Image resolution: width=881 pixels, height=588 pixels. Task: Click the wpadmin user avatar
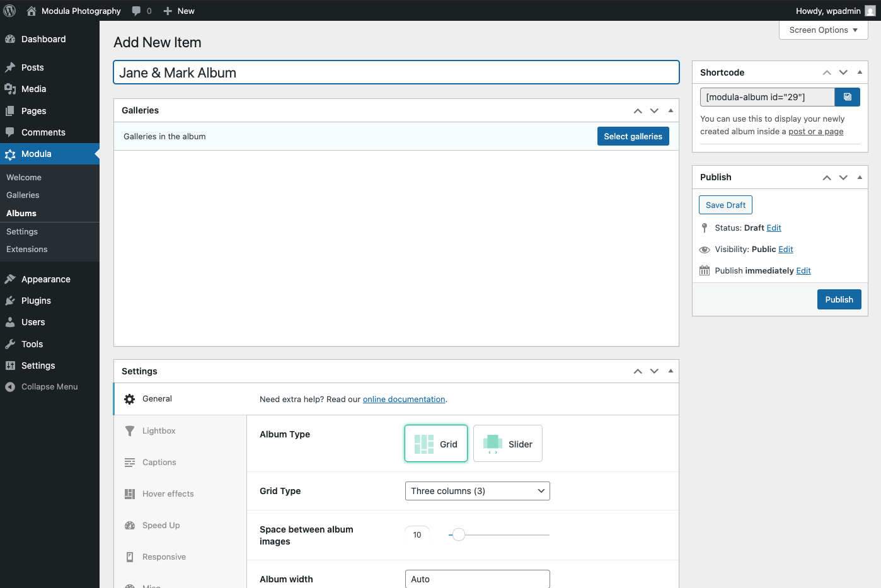[870, 11]
